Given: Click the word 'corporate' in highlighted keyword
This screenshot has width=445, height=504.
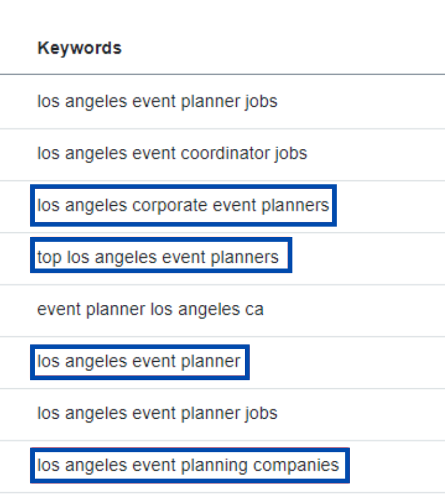Looking at the screenshot, I should pyautogui.click(x=170, y=206).
